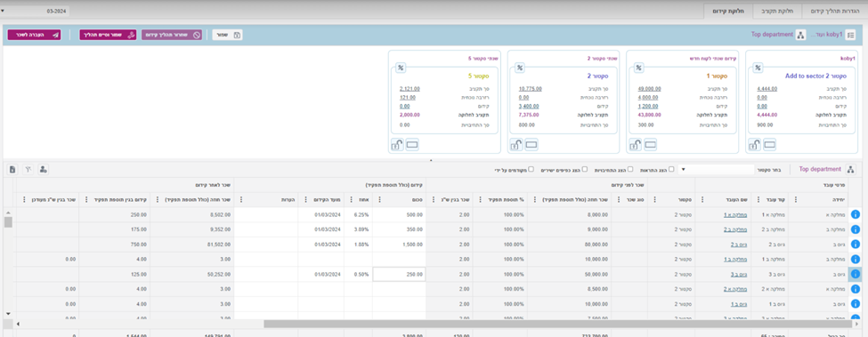Click the list icon next to koby1
Screen dimensions: 868x337
coord(851,35)
